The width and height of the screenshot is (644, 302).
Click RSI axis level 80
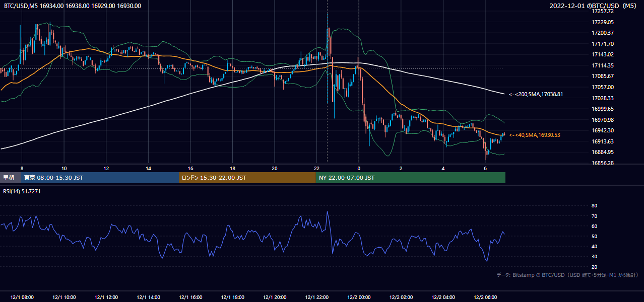point(594,206)
